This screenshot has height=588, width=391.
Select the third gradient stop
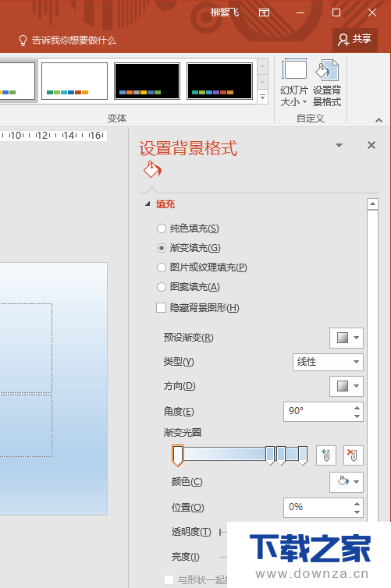point(281,455)
